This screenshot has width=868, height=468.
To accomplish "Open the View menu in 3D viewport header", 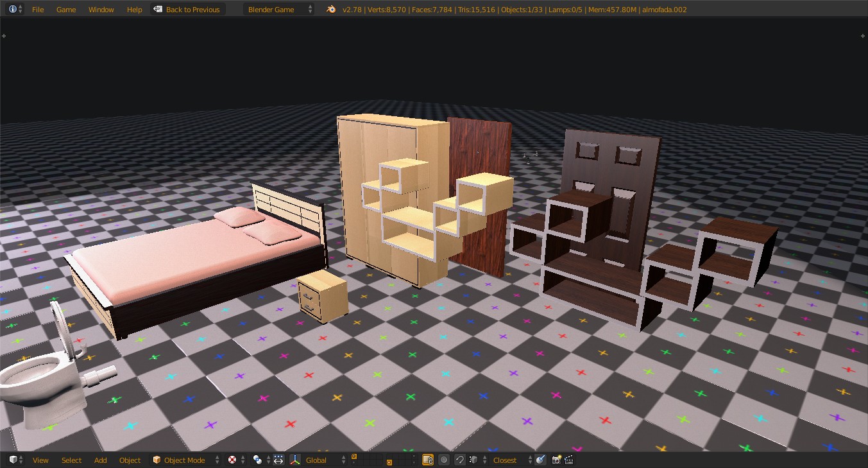I will click(40, 460).
